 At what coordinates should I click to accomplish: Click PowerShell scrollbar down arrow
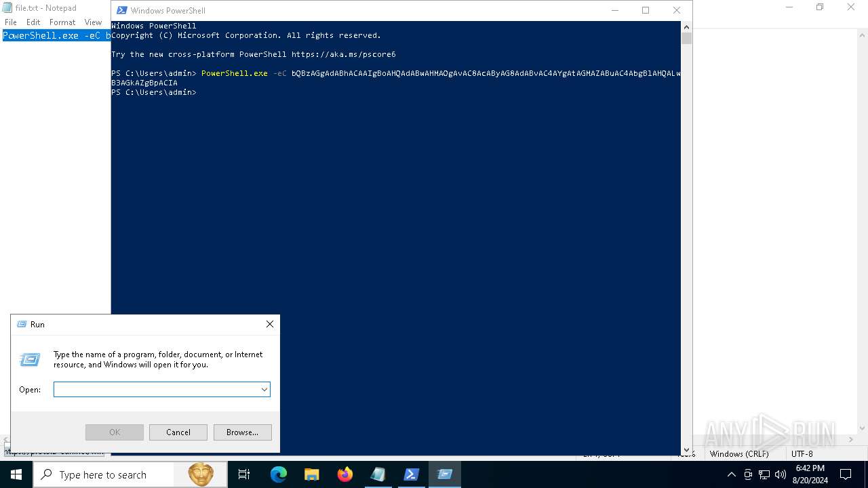pyautogui.click(x=686, y=450)
